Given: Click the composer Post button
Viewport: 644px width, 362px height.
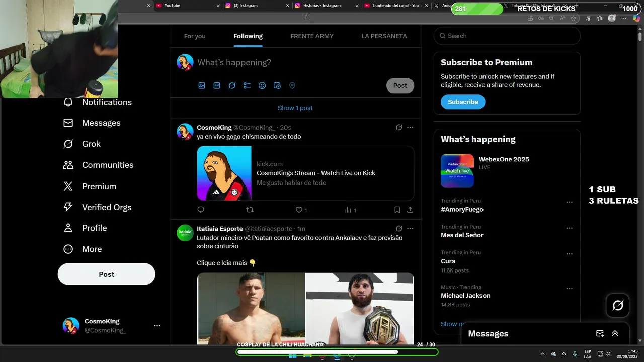Looking at the screenshot, I should click(x=400, y=85).
